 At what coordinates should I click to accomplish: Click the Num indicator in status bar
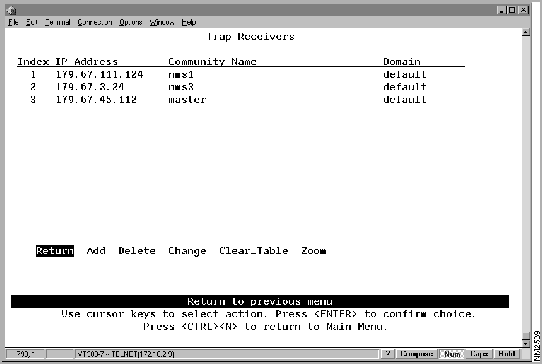(x=452, y=354)
